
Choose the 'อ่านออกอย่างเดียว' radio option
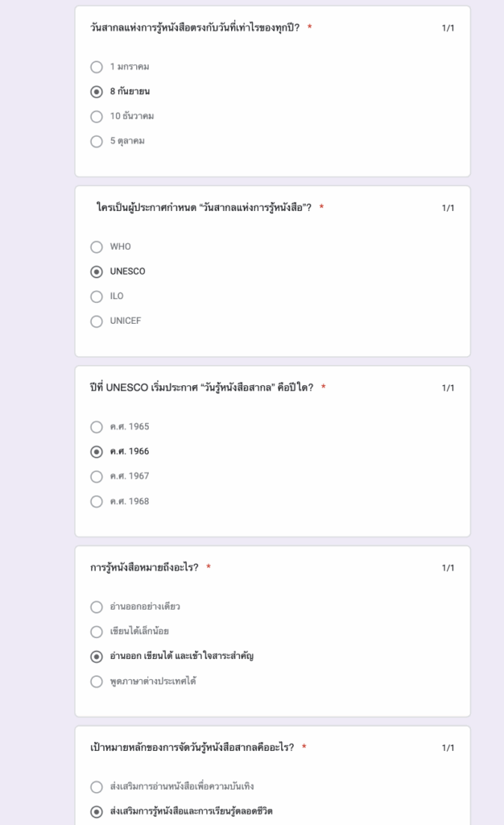[x=97, y=607]
